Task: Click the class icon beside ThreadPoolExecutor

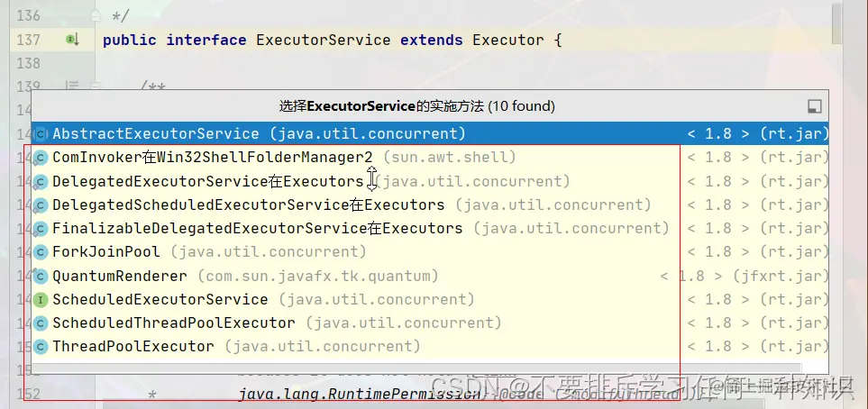Action: [x=41, y=348]
